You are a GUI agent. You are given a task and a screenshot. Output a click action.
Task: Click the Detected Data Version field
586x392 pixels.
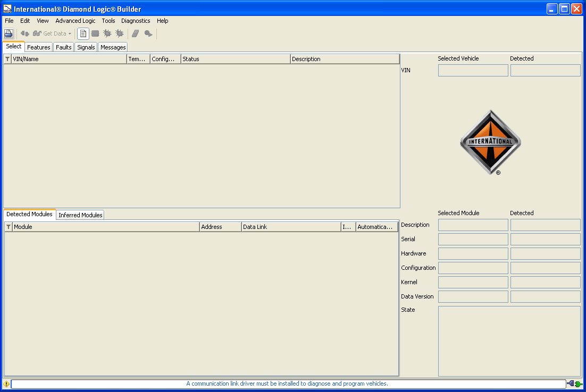tap(546, 297)
